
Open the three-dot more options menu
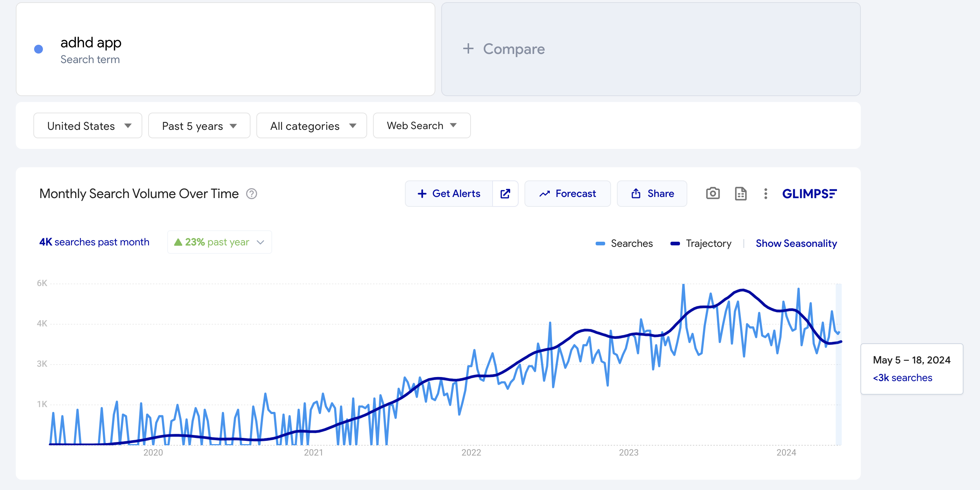765,193
